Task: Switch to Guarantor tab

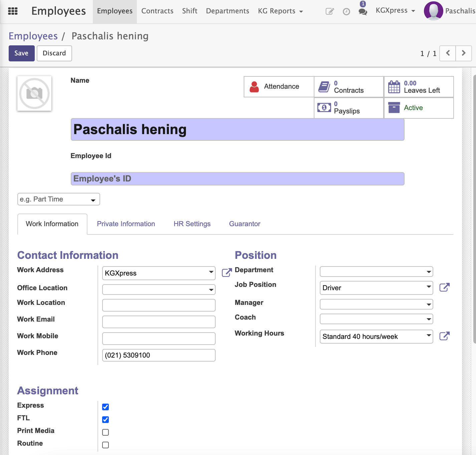Action: 245,224
